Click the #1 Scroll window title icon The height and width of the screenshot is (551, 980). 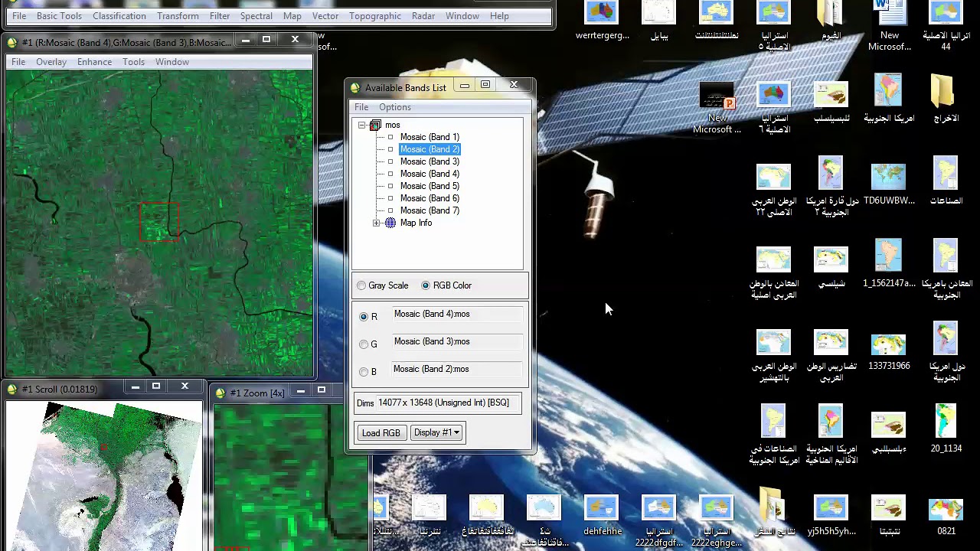pos(12,389)
